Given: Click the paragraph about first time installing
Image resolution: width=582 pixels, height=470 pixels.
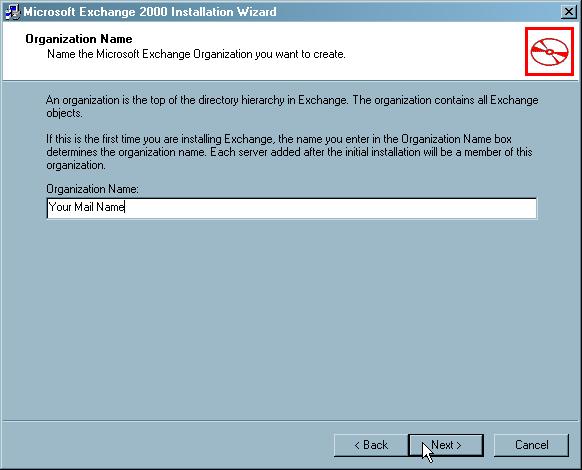Looking at the screenshot, I should coord(290,152).
